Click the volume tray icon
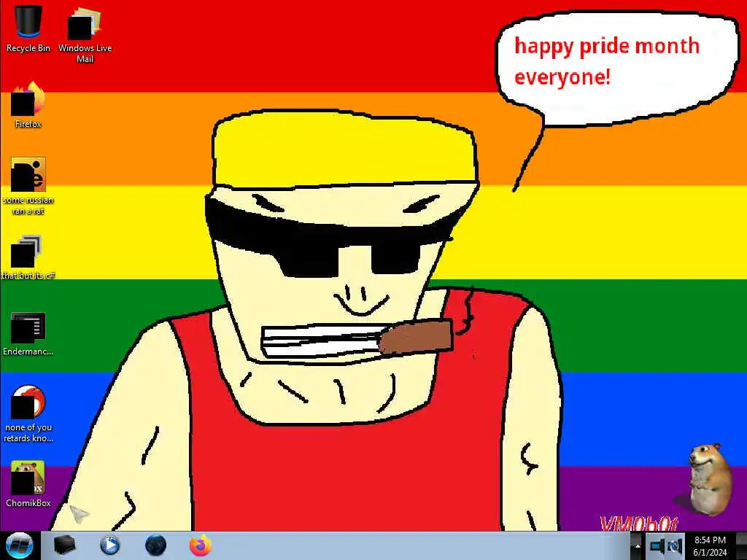747x560 pixels. click(675, 546)
